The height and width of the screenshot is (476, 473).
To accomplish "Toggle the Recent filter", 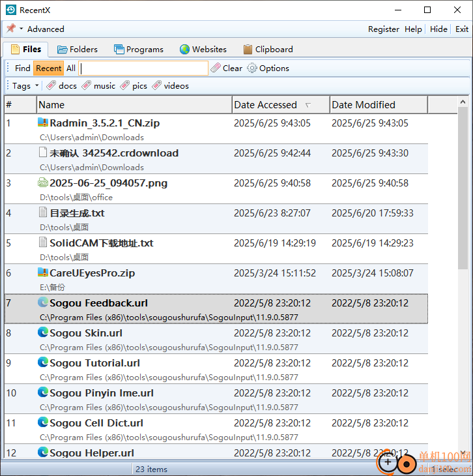I will pyautogui.click(x=49, y=68).
